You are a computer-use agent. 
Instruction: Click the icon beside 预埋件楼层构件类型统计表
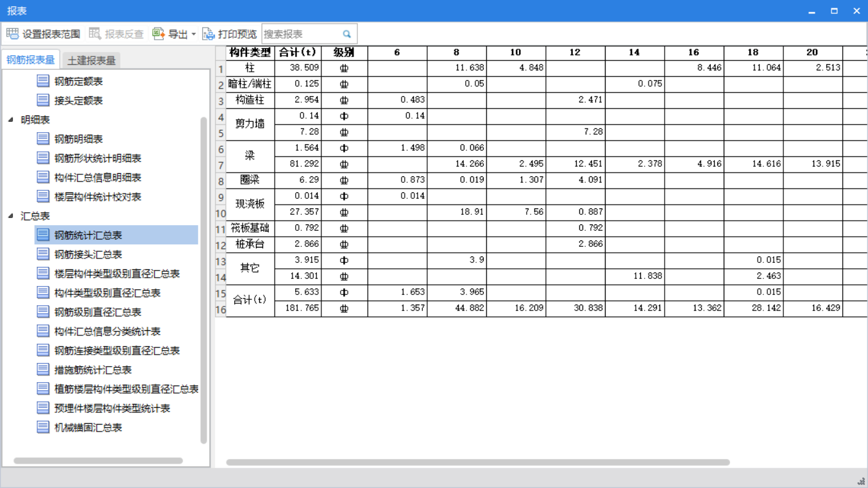point(43,408)
